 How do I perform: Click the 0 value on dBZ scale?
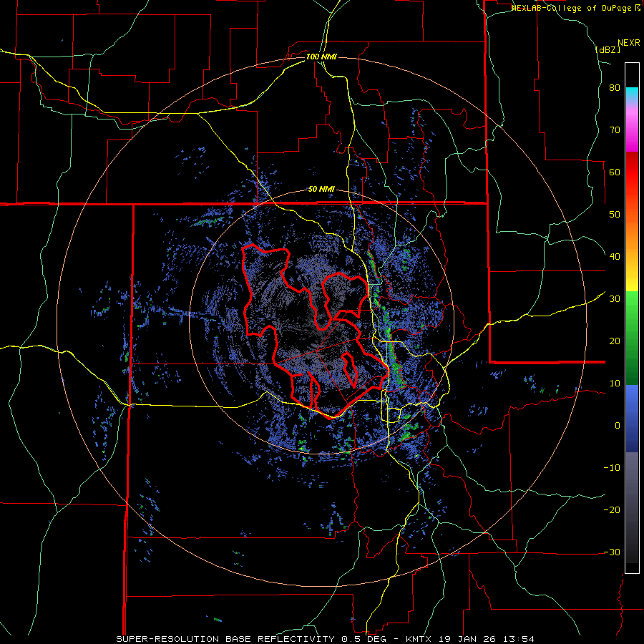coord(618,426)
